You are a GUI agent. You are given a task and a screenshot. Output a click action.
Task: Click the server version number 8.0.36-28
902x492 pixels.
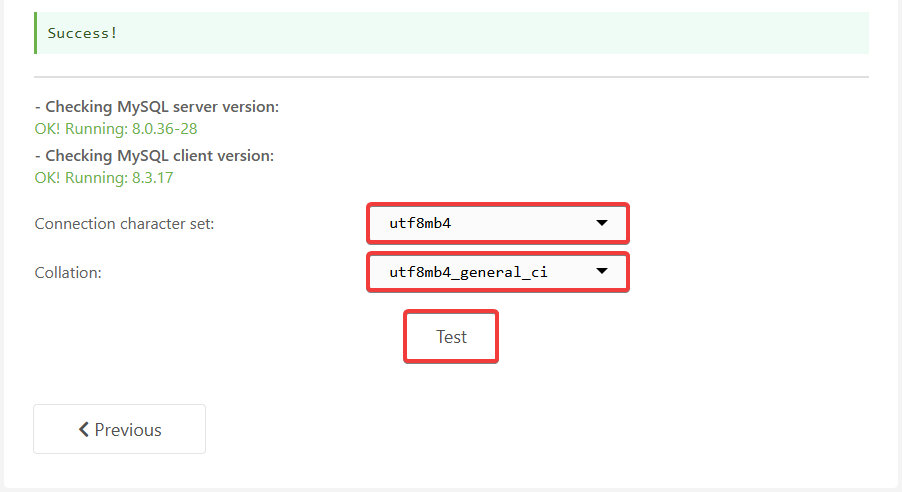coord(165,129)
